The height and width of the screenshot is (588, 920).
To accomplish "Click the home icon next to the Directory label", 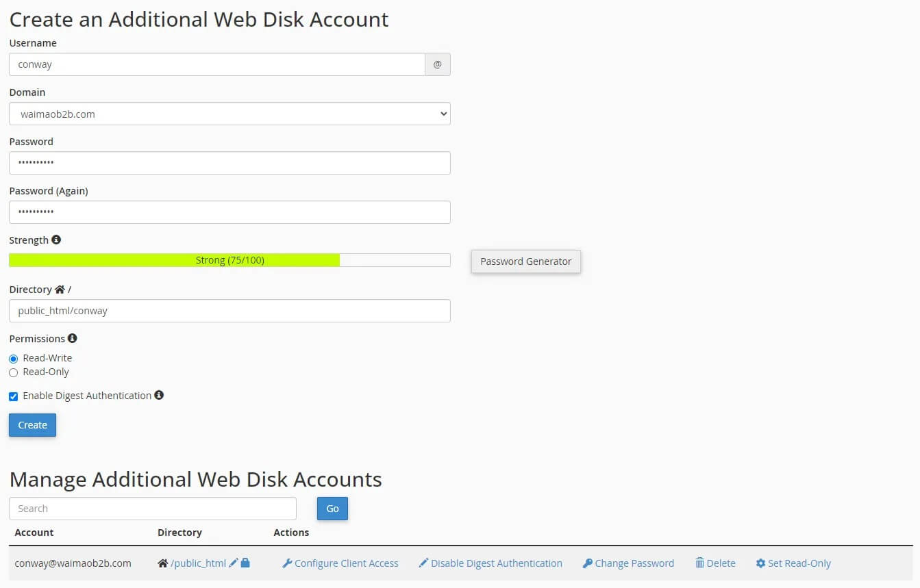I will tap(60, 289).
